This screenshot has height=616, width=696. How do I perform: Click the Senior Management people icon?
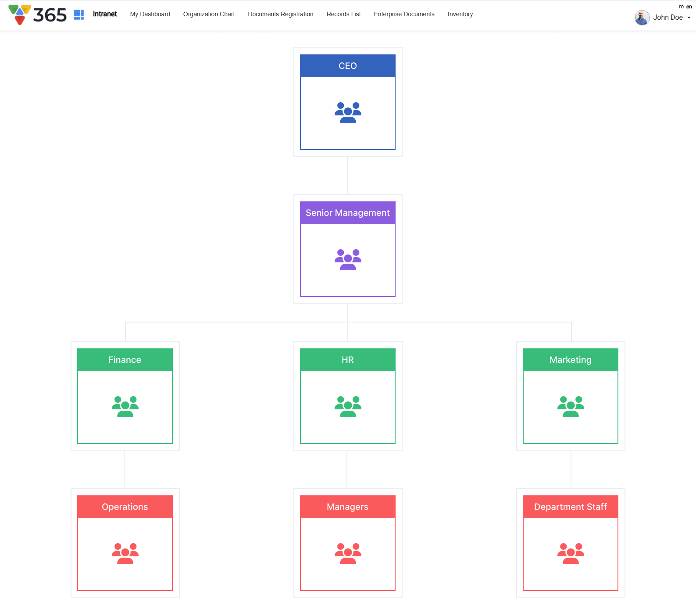click(348, 260)
